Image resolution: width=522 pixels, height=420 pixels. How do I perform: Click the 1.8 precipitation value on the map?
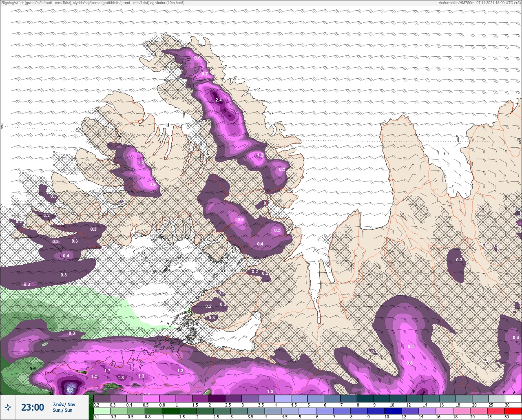coord(121,378)
